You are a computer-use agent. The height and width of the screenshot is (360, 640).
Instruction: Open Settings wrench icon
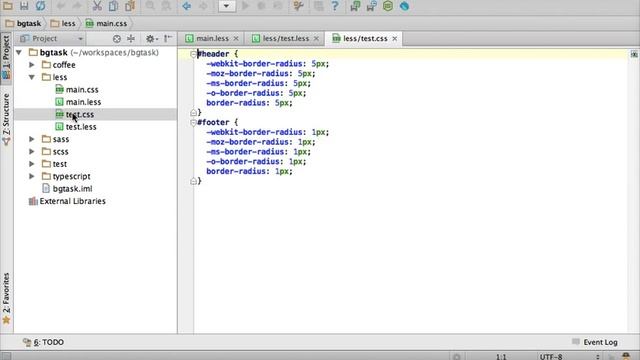coord(298,6)
